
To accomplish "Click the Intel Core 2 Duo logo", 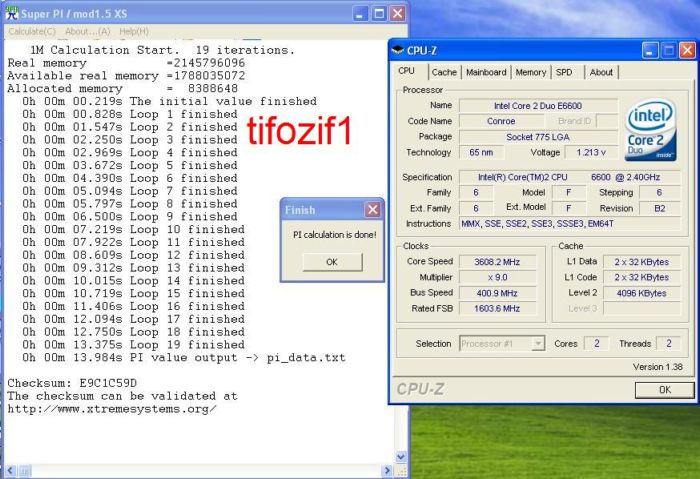I will tap(650, 129).
